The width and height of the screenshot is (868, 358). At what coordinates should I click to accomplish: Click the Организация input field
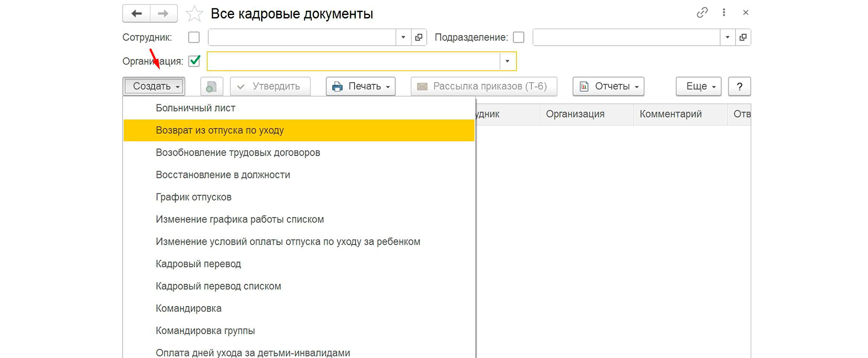[353, 61]
